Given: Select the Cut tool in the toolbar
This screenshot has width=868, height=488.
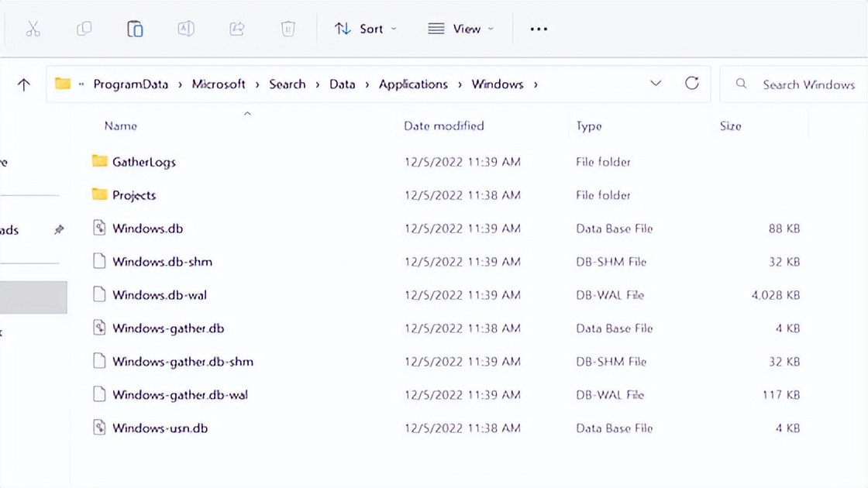Looking at the screenshot, I should 33,29.
